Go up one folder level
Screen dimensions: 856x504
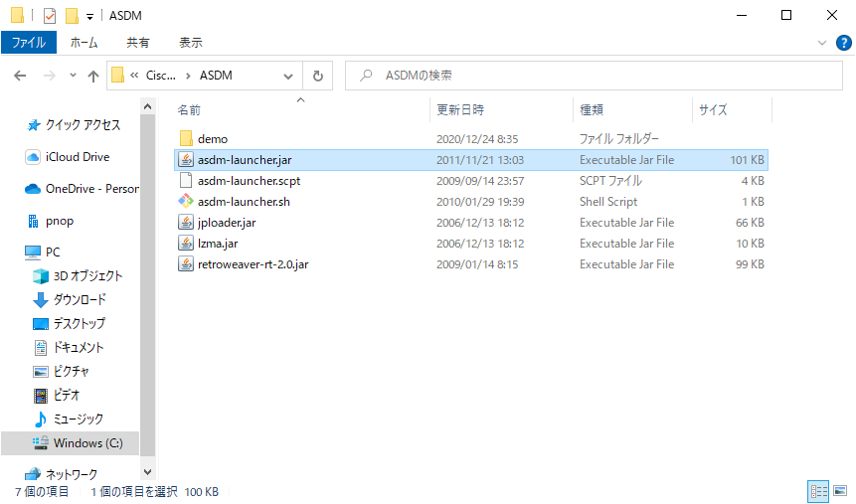click(93, 76)
